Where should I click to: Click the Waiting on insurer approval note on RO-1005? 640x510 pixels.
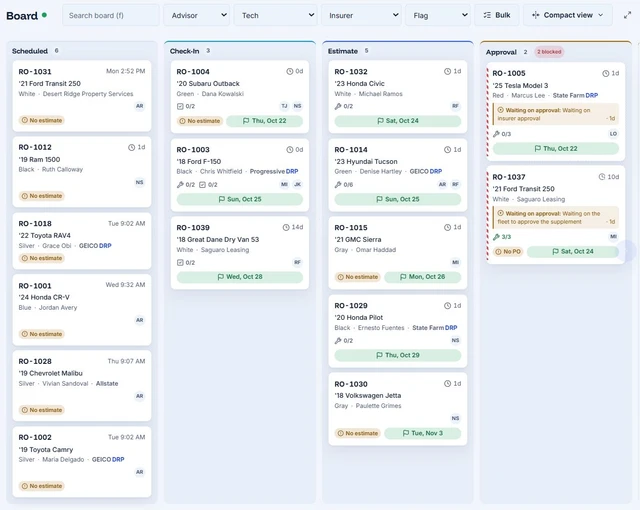coord(556,114)
